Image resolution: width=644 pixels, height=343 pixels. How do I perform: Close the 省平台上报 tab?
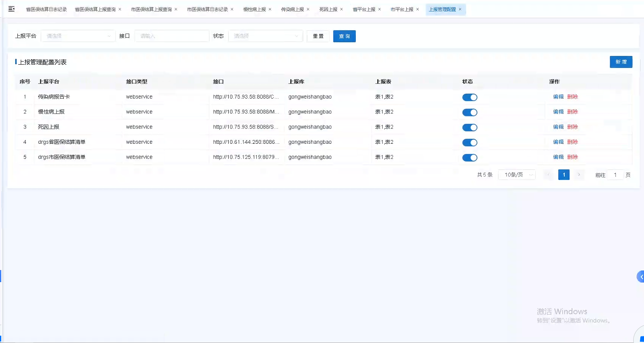pos(379,9)
